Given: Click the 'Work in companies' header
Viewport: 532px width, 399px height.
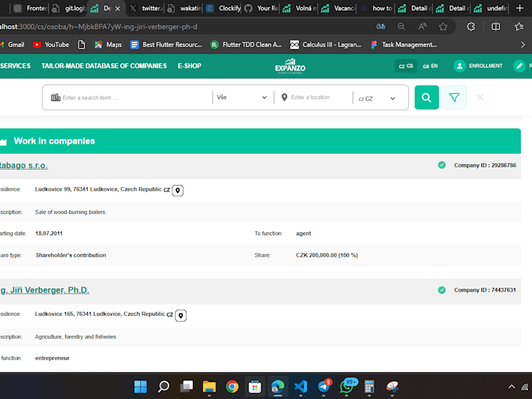Looking at the screenshot, I should click(55, 141).
